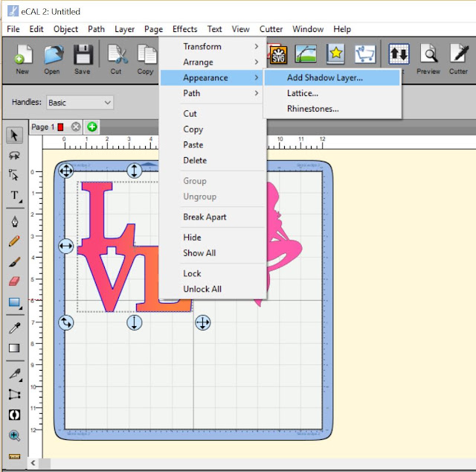
Task: Expand the Arrange submenu
Action: [213, 62]
